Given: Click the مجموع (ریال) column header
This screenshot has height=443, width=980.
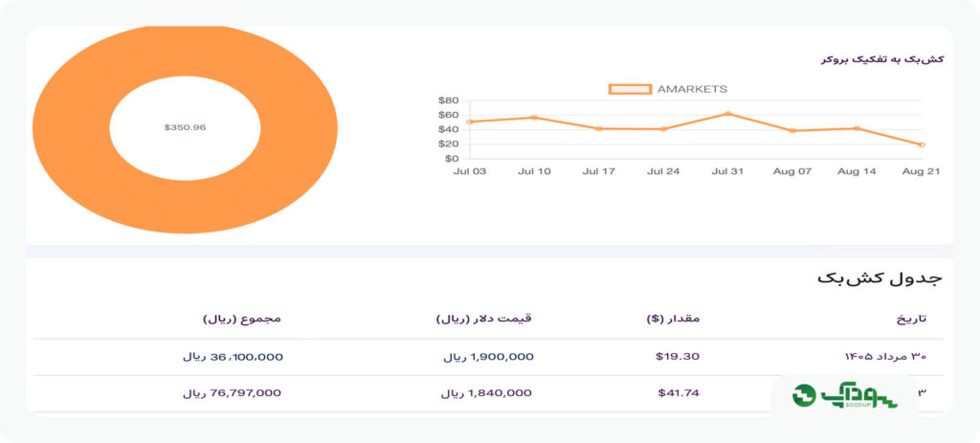Looking at the screenshot, I should click(242, 319).
